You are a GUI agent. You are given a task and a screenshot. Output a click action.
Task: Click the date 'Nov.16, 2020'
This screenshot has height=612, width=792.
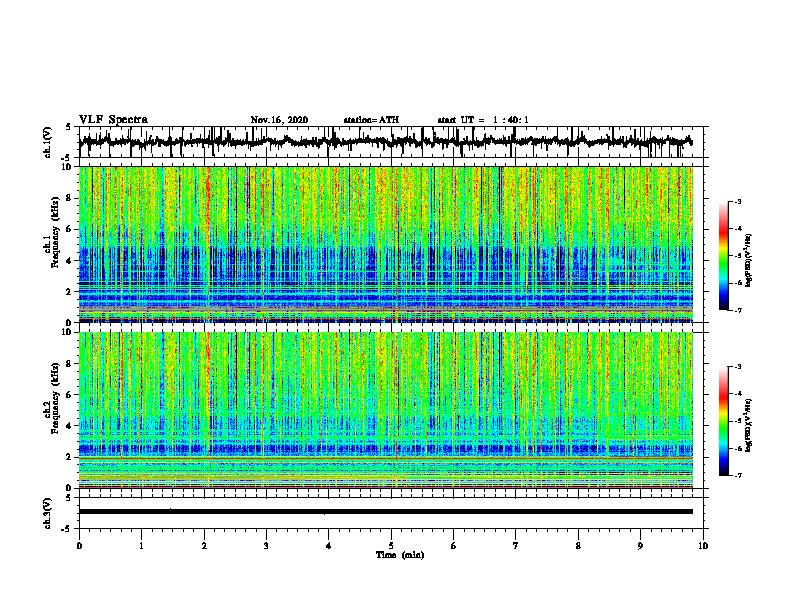(279, 120)
